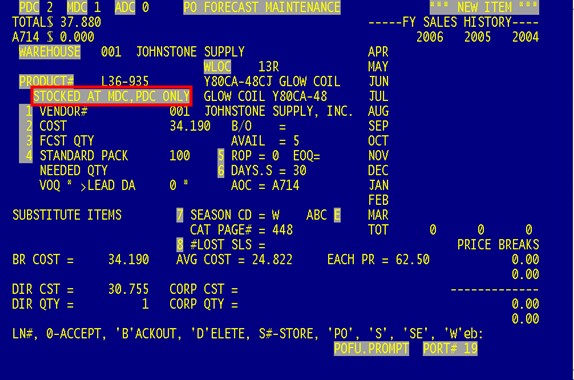Image resolution: width=574 pixels, height=380 pixels.
Task: Click line 7 marker beside SEASON CD
Action: (x=180, y=215)
